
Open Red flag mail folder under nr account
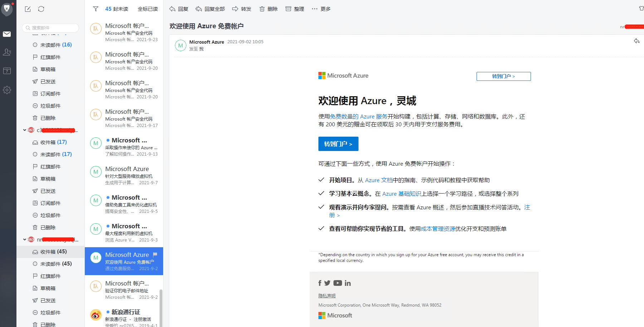[x=50, y=276]
